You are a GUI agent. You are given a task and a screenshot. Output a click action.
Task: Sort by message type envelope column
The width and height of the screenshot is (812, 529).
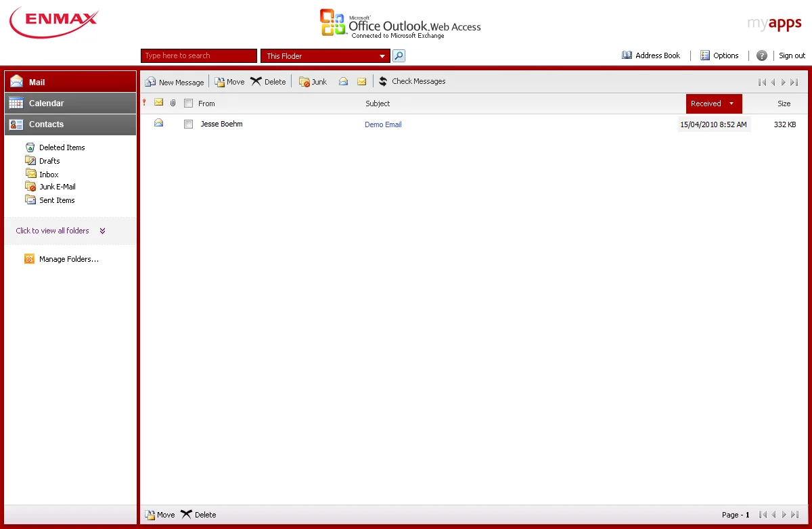coord(159,102)
